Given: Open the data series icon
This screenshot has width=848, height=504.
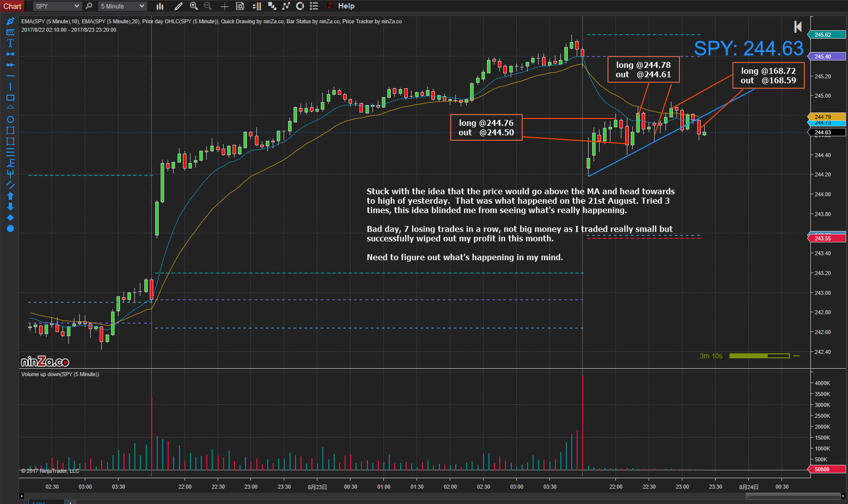Looking at the screenshot, I should point(272,6).
